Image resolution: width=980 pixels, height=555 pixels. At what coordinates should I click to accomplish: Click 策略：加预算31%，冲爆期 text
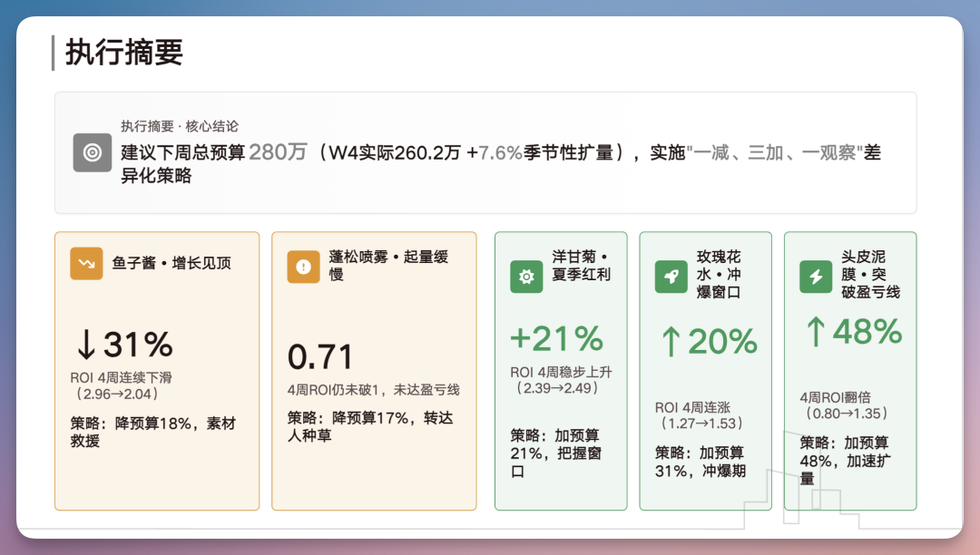point(701,462)
